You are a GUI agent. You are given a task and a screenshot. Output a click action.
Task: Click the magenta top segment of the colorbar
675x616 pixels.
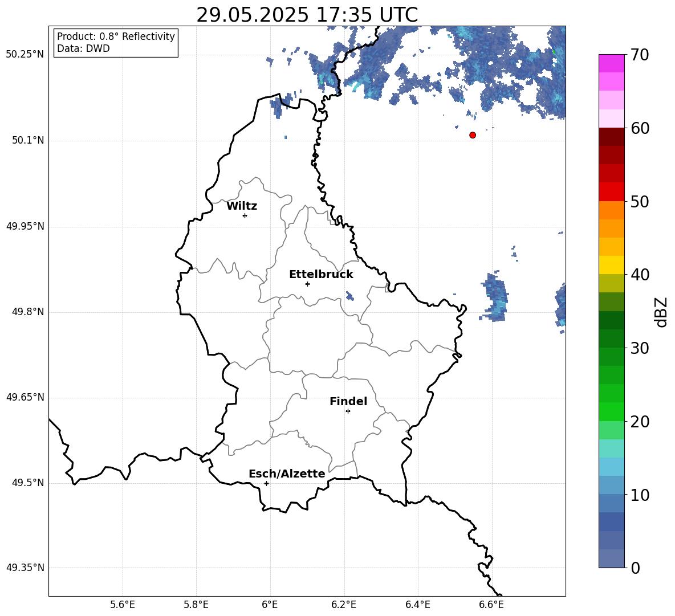click(x=611, y=64)
